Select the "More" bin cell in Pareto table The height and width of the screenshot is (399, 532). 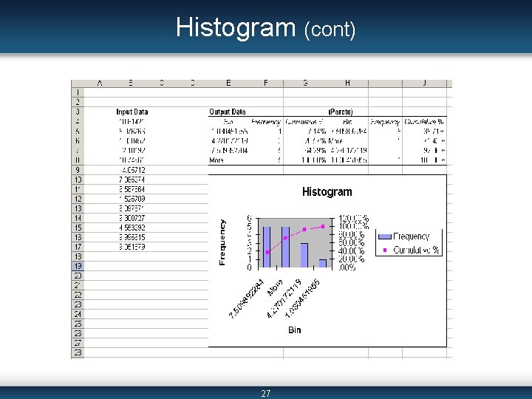click(335, 141)
